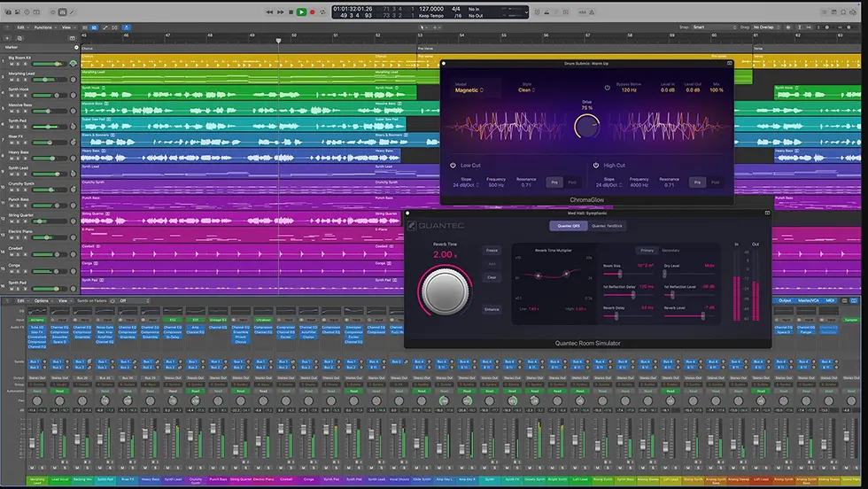Viewport: 868px width, 489px height.
Task: Click the playhead marker in the ruler
Action: point(278,41)
